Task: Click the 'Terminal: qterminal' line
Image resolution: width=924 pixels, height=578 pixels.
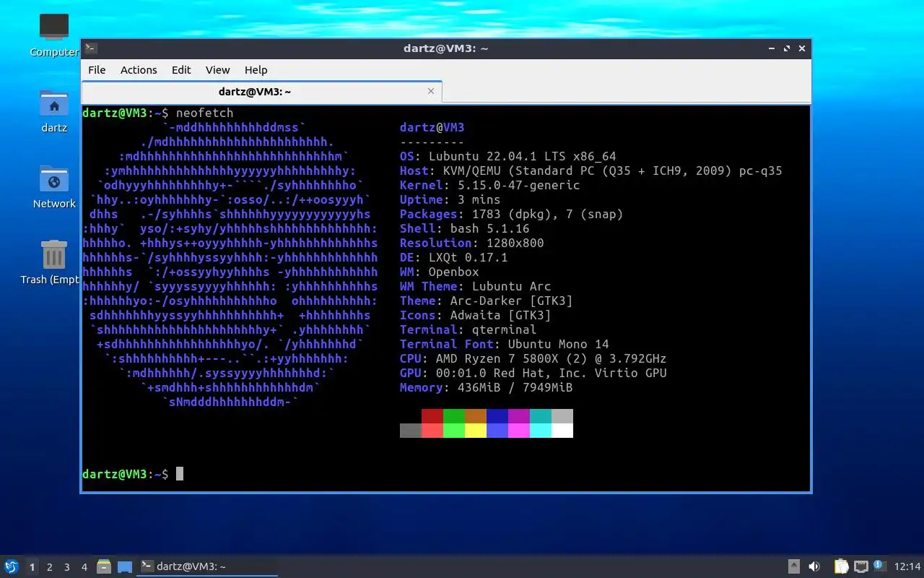Action: tap(468, 329)
